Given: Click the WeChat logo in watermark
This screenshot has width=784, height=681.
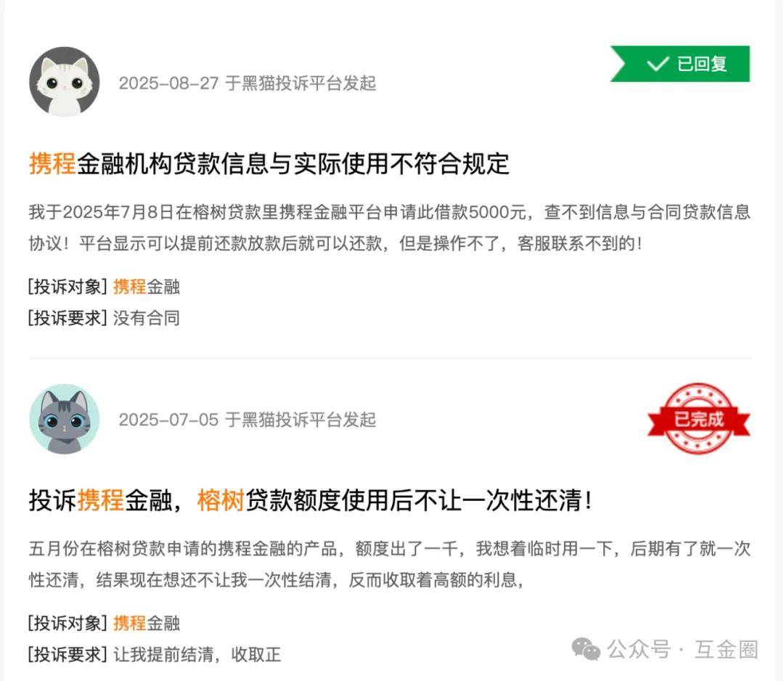Looking at the screenshot, I should 586,649.
